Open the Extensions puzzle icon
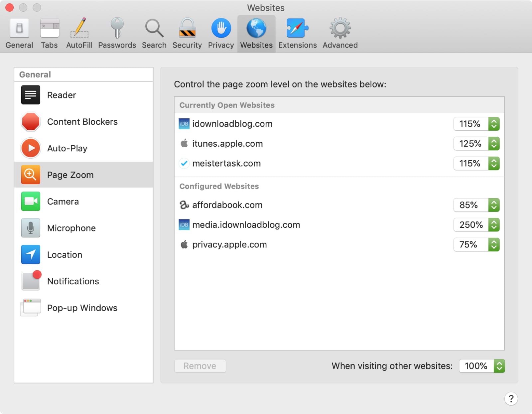The width and height of the screenshot is (532, 414). click(298, 28)
